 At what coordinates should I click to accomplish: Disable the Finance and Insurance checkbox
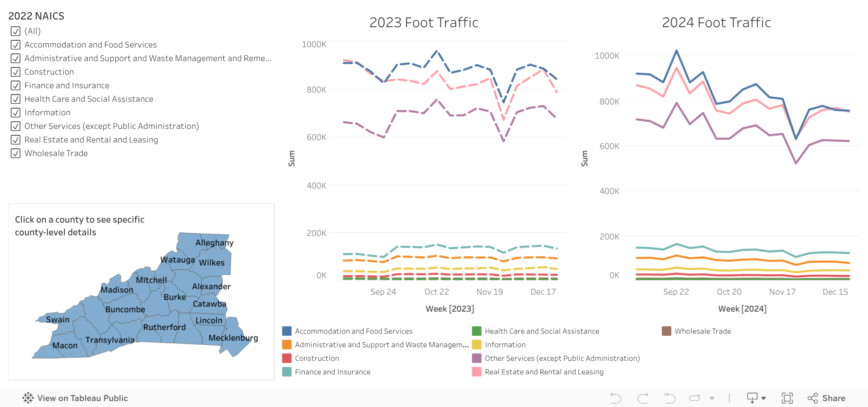coord(16,86)
